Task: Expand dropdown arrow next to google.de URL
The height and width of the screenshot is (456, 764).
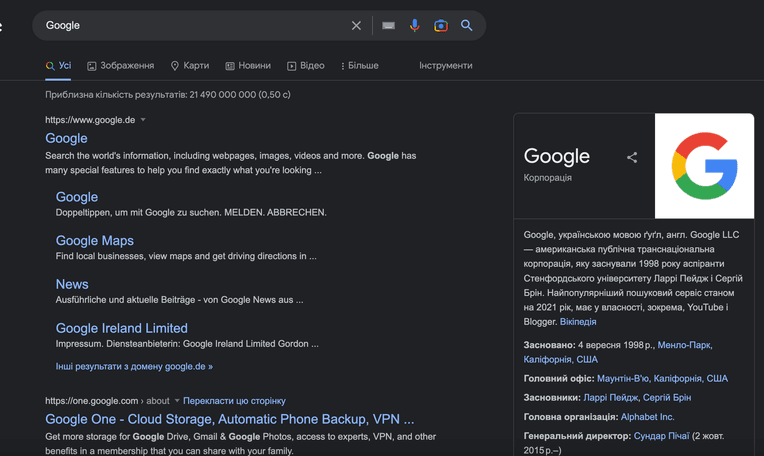Action: [x=143, y=120]
